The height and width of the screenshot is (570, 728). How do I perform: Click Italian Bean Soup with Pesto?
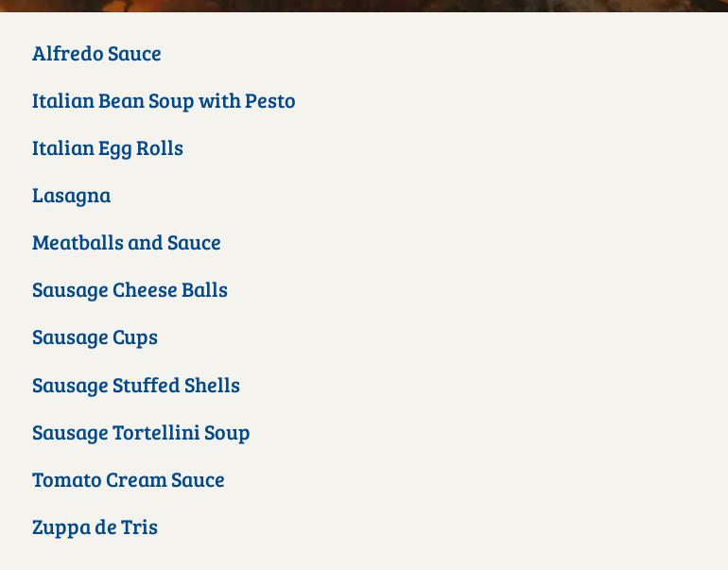[x=164, y=100]
